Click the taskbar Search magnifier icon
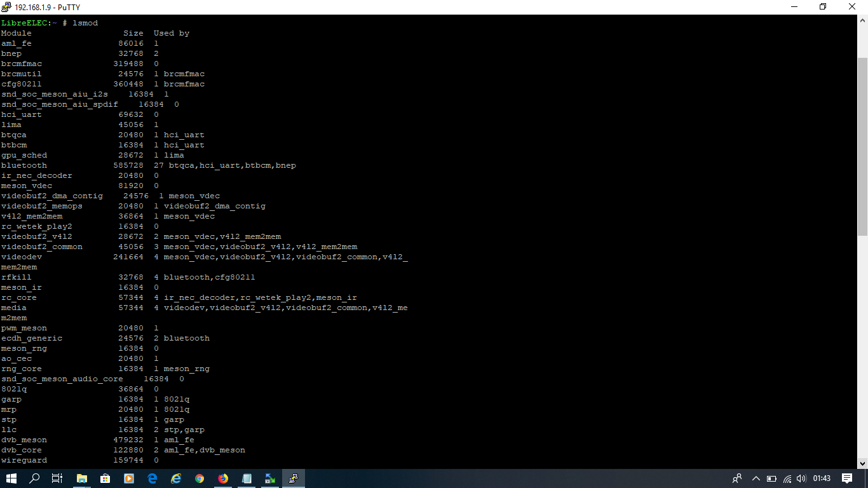 [x=35, y=478]
